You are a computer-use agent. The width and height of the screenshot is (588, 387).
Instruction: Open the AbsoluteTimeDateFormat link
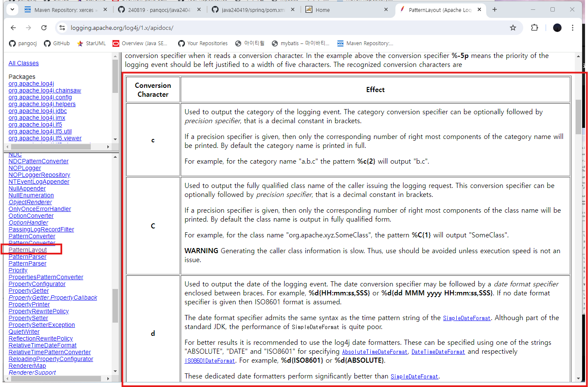click(375, 352)
